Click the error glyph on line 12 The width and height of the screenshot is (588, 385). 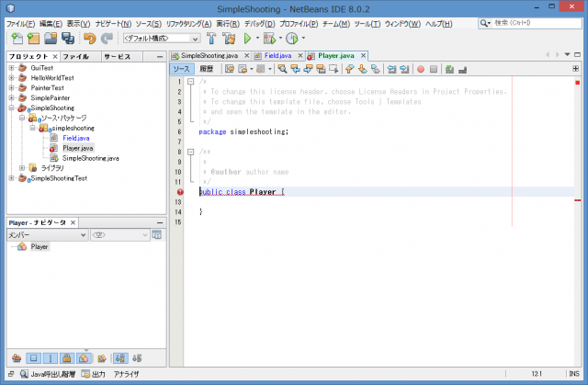(180, 192)
